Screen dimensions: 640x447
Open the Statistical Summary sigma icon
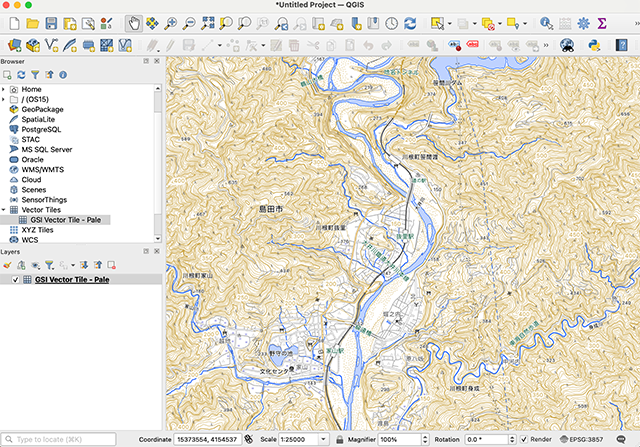point(602,22)
